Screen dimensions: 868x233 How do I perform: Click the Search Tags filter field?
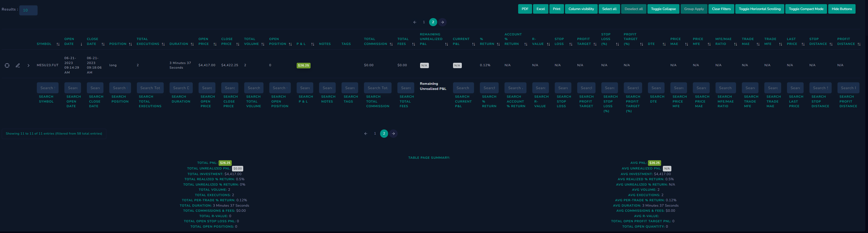click(350, 88)
